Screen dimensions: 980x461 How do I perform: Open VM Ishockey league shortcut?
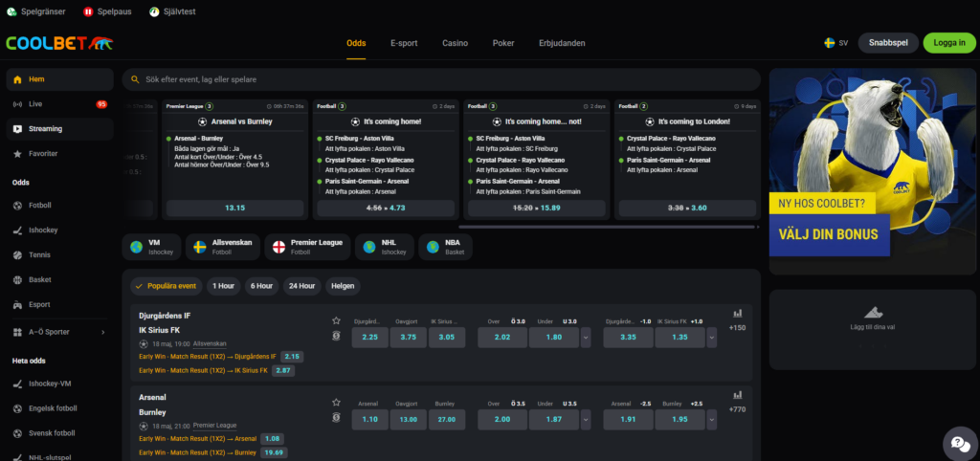click(x=152, y=248)
